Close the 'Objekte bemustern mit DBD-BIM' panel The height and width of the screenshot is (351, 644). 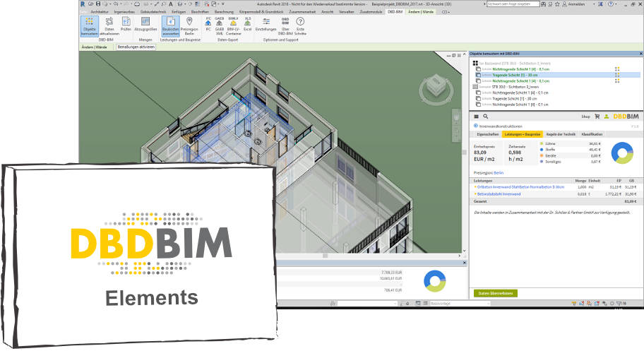pyautogui.click(x=640, y=54)
